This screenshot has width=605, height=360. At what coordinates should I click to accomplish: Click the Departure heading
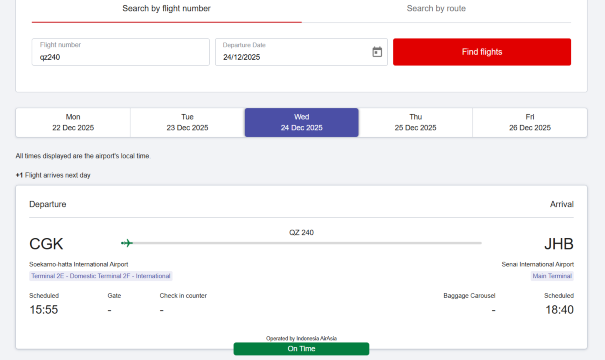(x=47, y=204)
